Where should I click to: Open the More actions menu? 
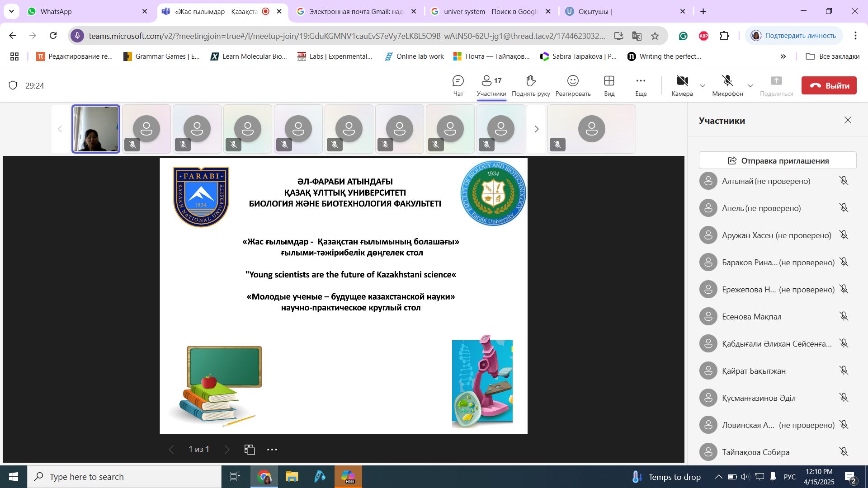tap(641, 85)
